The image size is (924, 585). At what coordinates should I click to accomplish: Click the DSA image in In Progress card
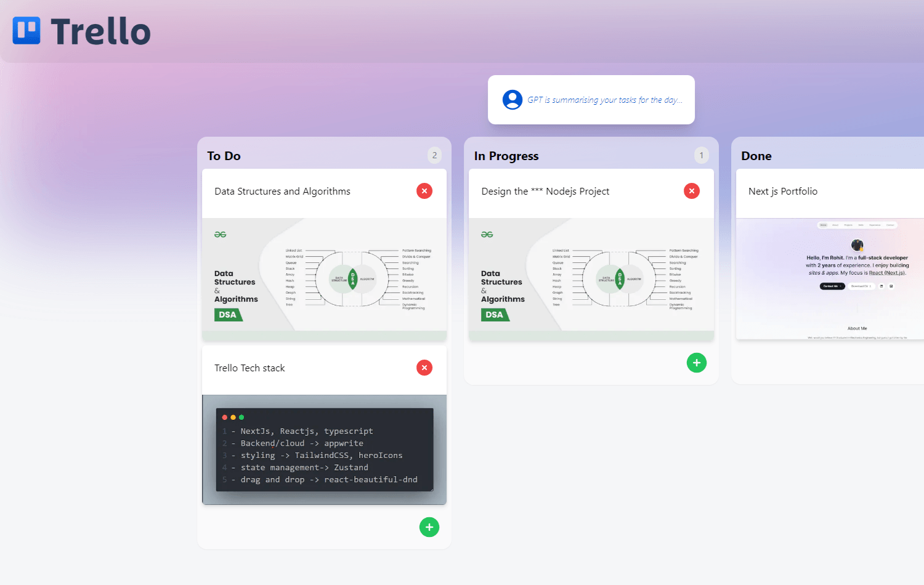coord(591,280)
